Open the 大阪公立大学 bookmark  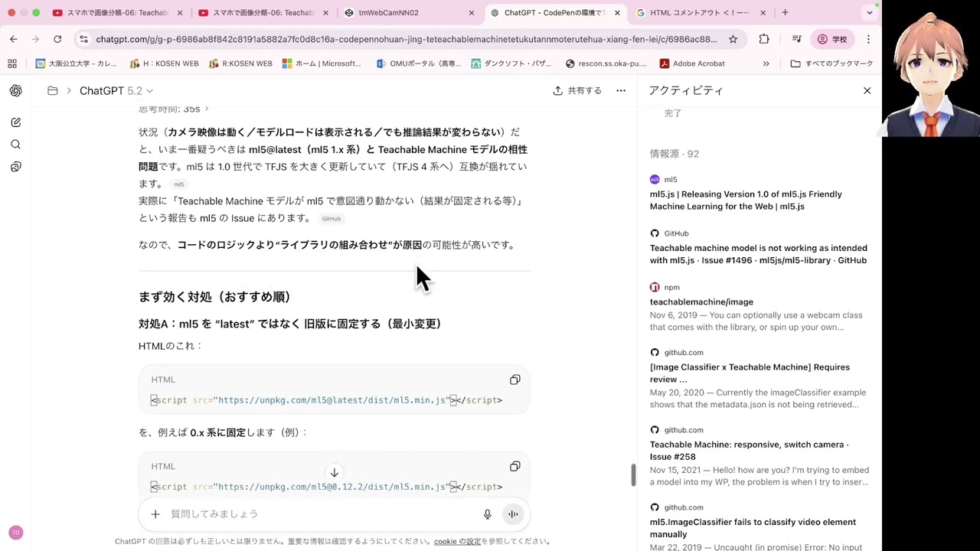tap(76, 64)
